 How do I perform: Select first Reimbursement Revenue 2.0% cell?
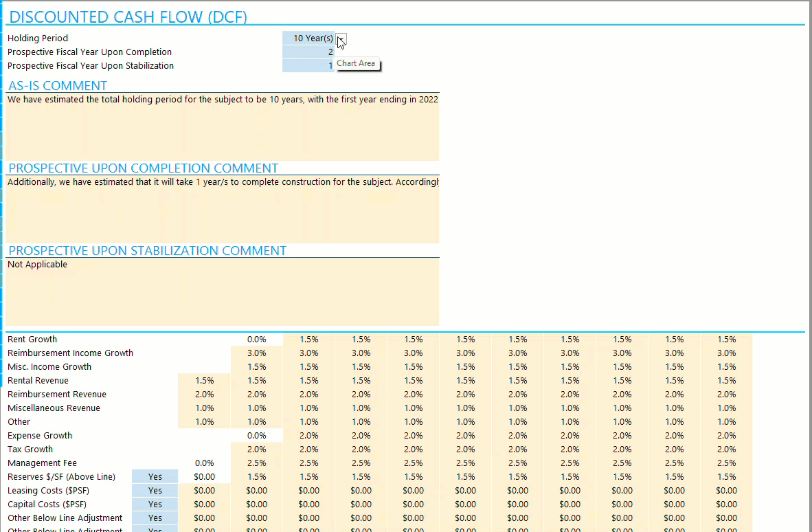tap(204, 395)
